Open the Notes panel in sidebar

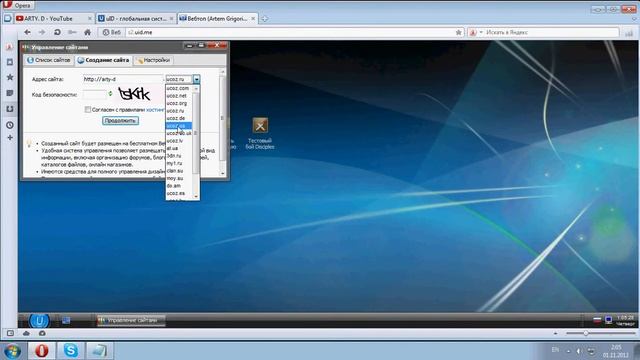[x=10, y=93]
